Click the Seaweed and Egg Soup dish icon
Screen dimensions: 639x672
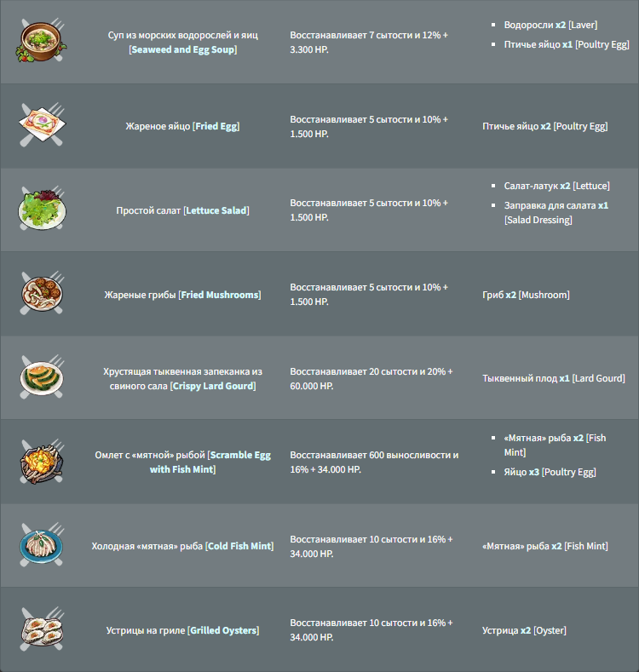pos(42,42)
